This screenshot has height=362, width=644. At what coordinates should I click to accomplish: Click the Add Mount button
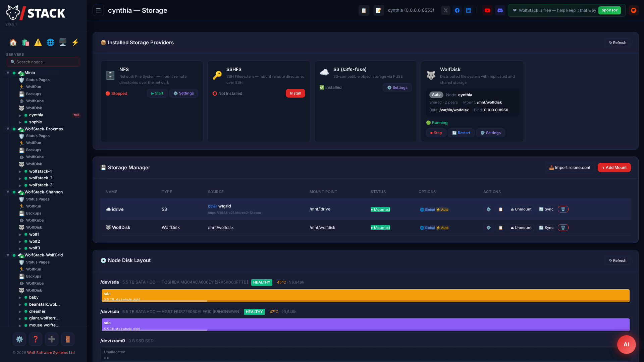[614, 168]
